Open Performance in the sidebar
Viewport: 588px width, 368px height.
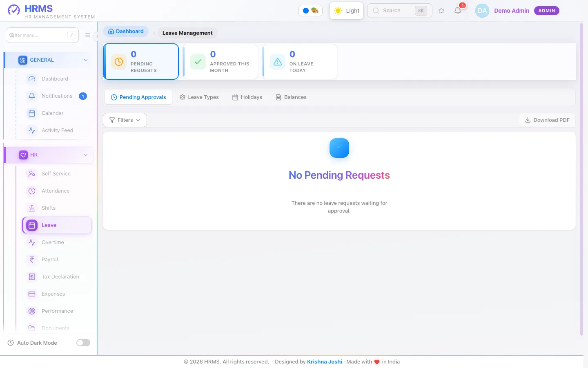point(57,311)
